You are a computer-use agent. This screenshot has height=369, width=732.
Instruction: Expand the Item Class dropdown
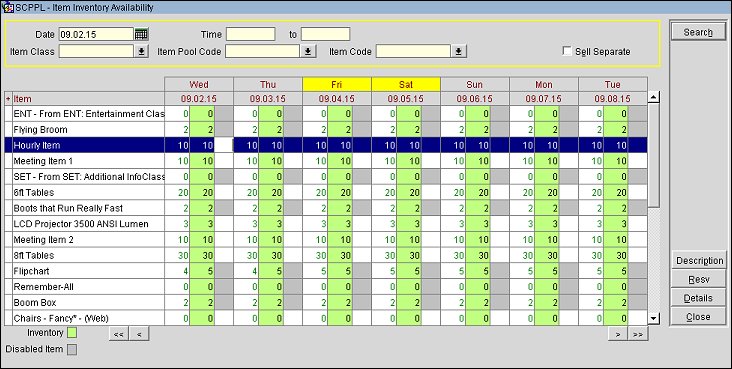click(141, 51)
